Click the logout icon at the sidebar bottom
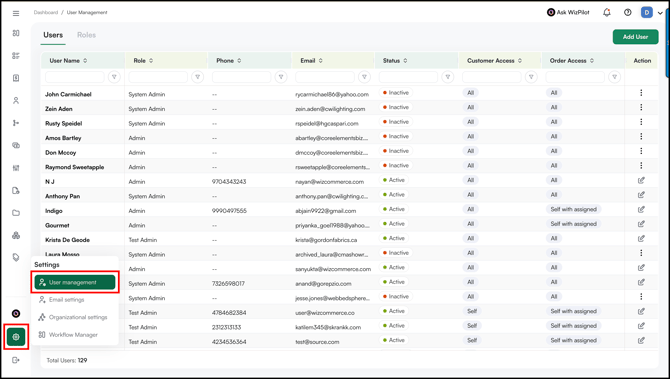This screenshot has width=670, height=379. point(16,360)
